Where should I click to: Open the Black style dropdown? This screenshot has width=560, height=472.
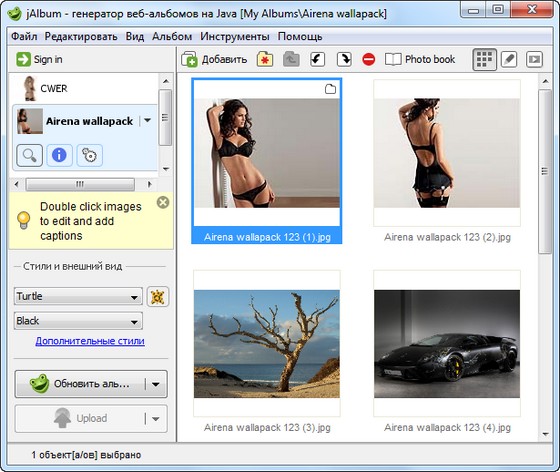click(78, 321)
